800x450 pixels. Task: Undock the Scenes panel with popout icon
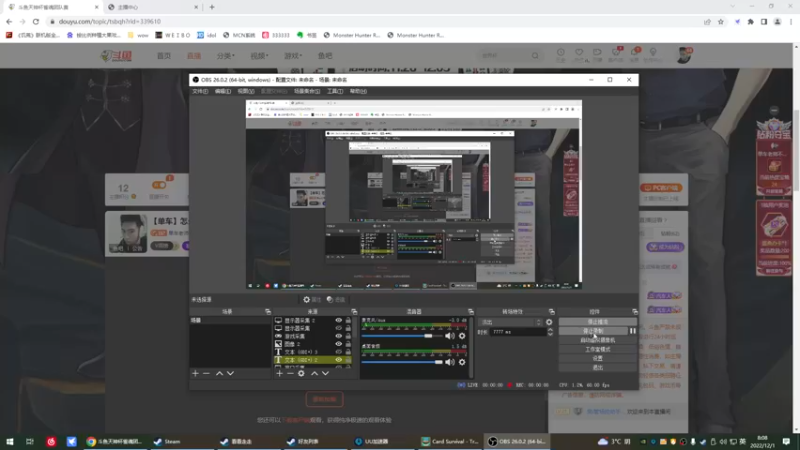click(x=268, y=311)
